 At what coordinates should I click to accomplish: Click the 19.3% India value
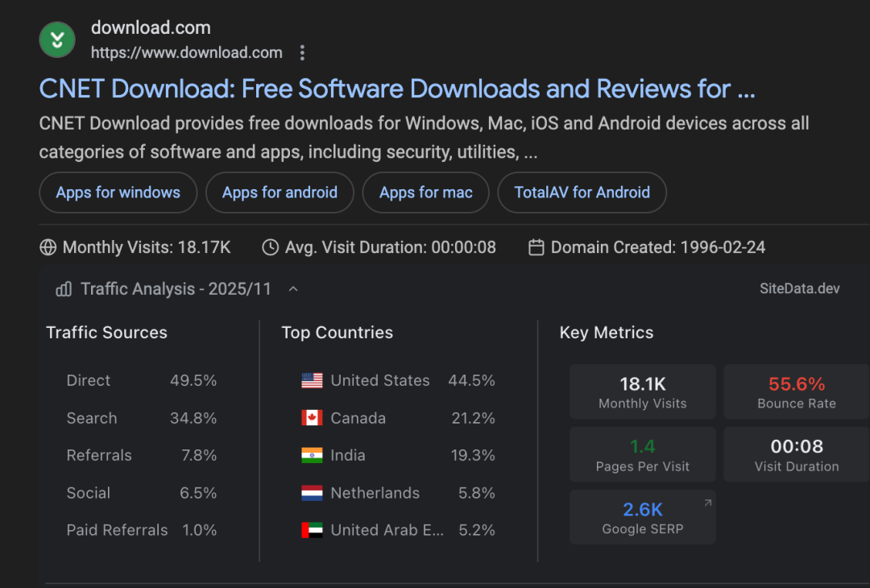click(x=473, y=455)
